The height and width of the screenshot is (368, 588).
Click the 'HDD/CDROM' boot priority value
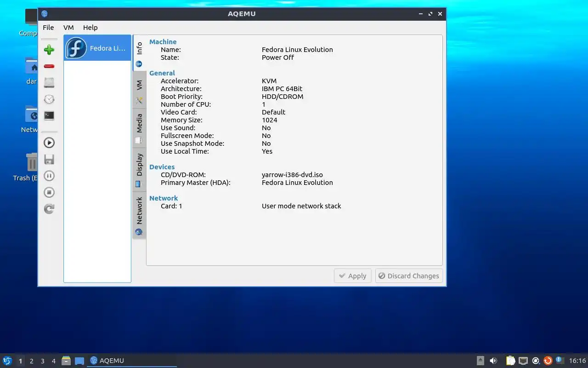[283, 97]
